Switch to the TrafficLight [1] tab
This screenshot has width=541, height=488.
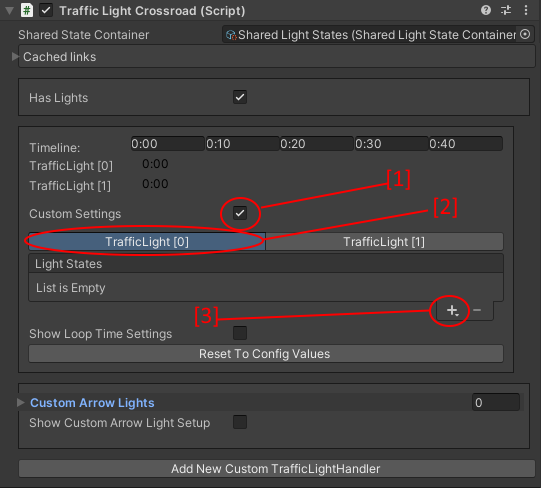coord(384,242)
